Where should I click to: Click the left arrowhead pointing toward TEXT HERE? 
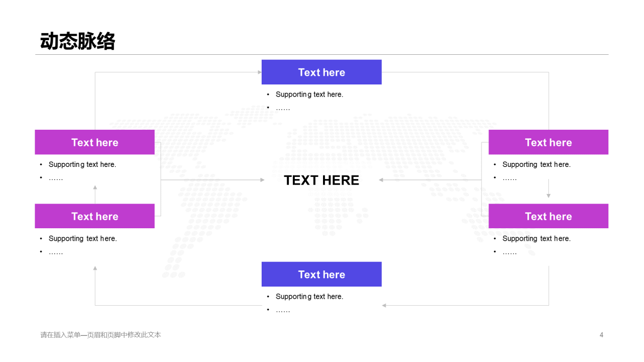click(262, 179)
